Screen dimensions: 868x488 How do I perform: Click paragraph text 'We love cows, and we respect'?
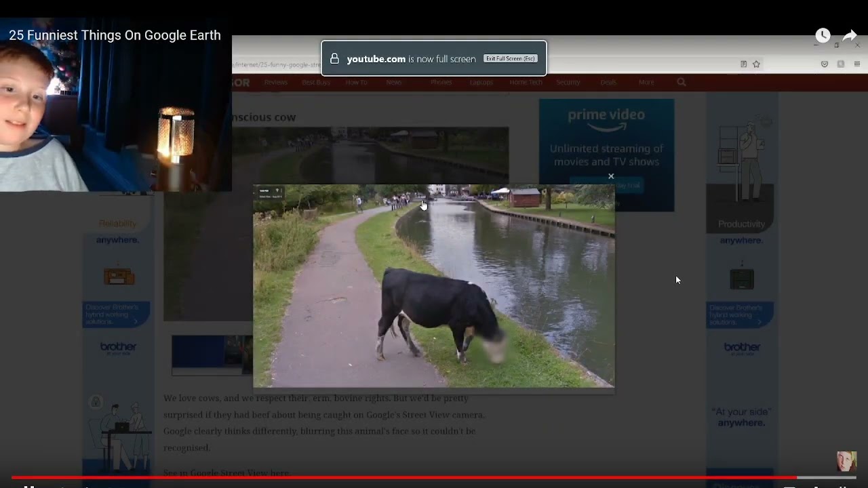pyautogui.click(x=236, y=399)
